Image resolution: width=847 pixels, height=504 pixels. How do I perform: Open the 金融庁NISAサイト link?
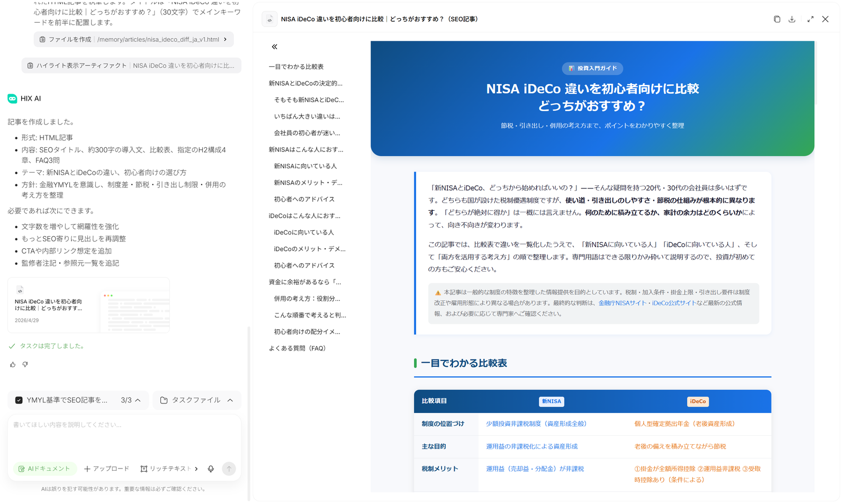[623, 303]
